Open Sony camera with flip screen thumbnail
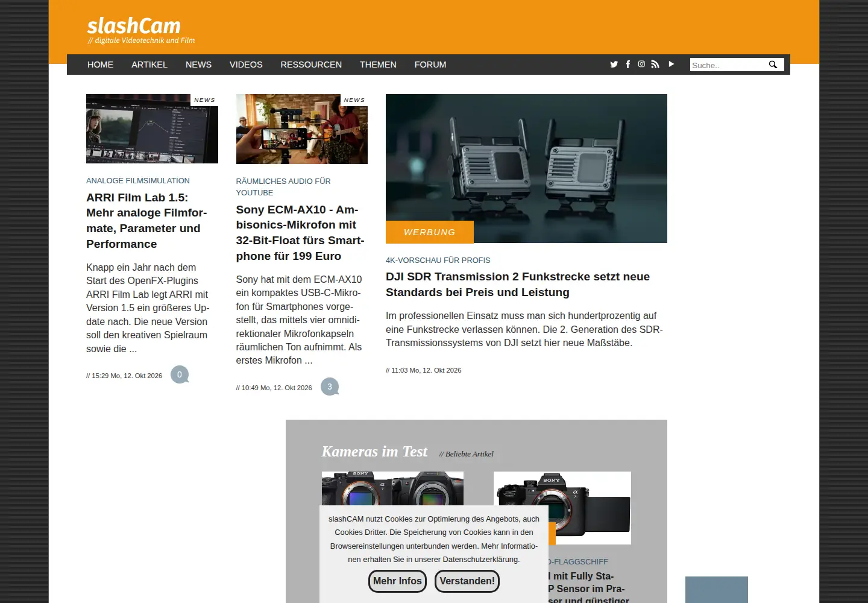868x603 pixels. 562,508
